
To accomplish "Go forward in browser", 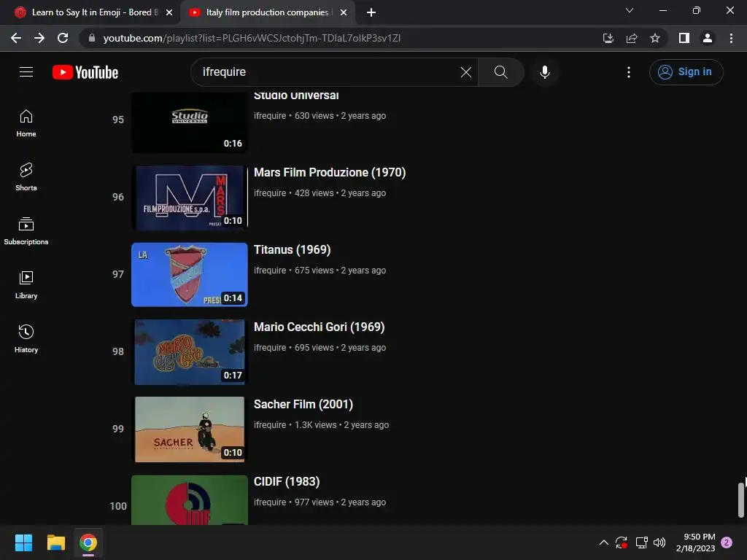I will click(x=39, y=38).
